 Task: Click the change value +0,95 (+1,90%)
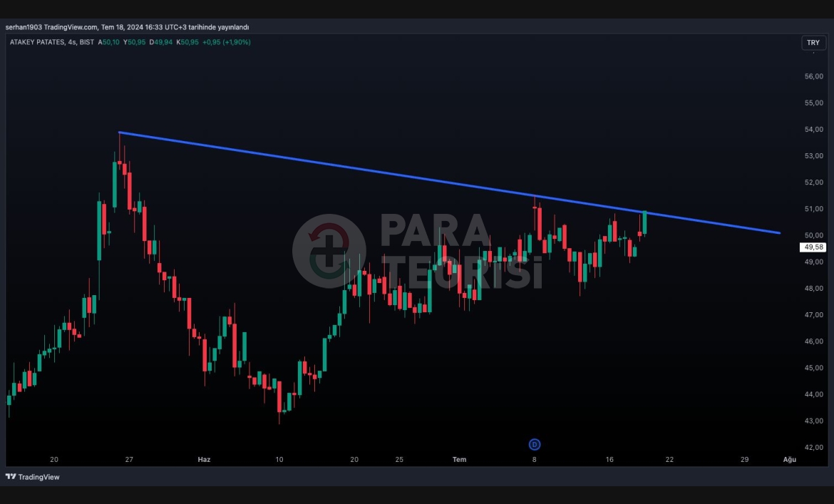pyautogui.click(x=227, y=42)
